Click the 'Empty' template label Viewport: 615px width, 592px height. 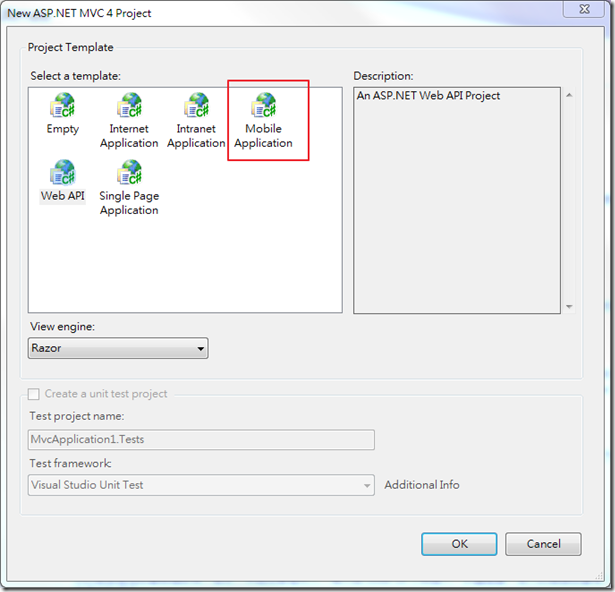pos(63,129)
